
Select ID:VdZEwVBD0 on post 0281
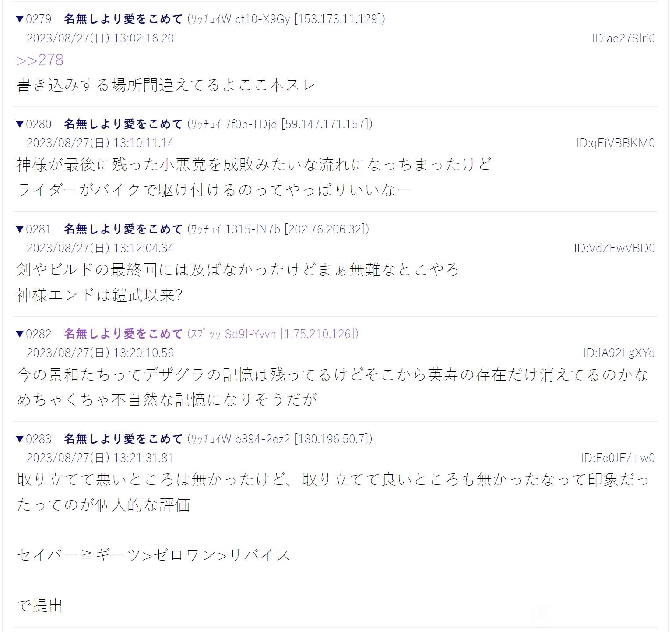pyautogui.click(x=614, y=248)
